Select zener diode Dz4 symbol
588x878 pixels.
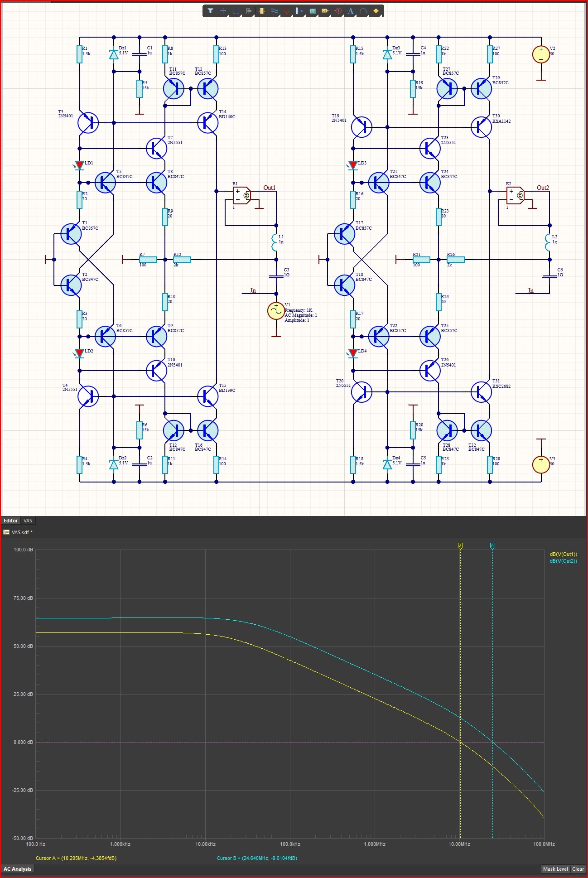pyautogui.click(x=387, y=464)
